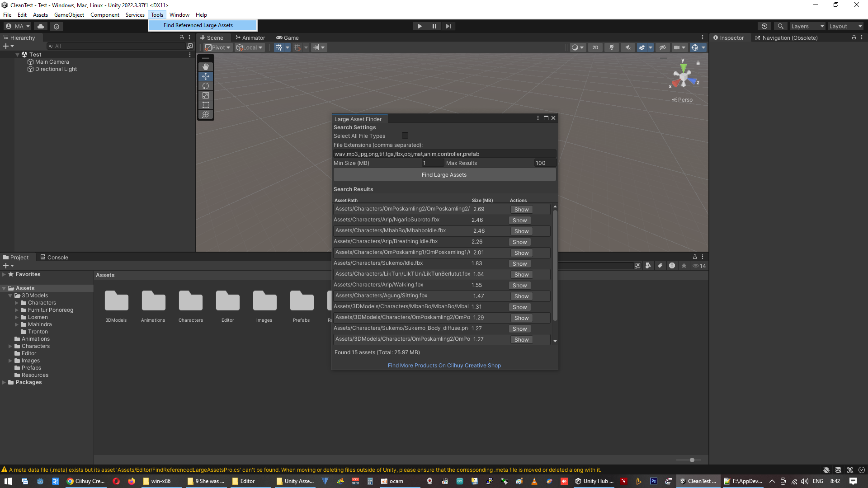868x488 pixels.
Task: Expand the Characters folder under 3DModels
Action: [17, 303]
